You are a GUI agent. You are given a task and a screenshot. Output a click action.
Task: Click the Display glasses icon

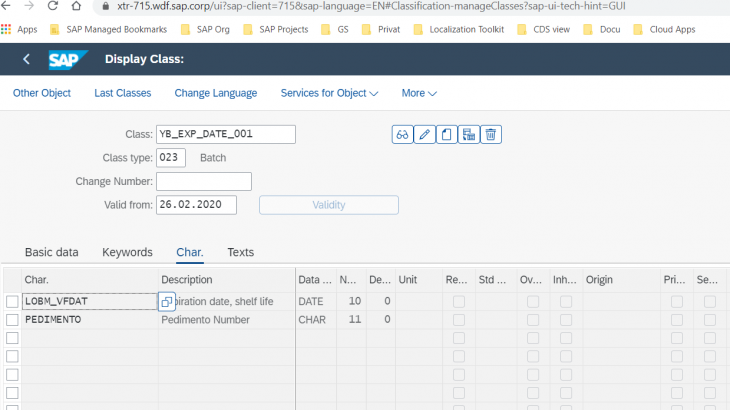click(402, 134)
